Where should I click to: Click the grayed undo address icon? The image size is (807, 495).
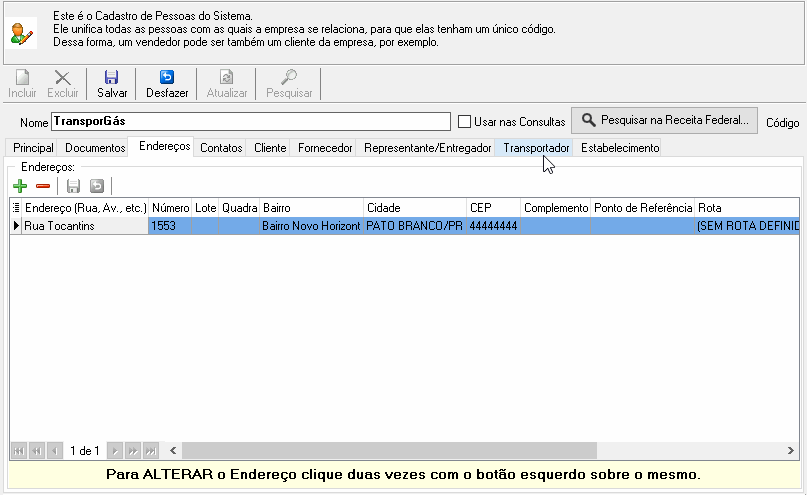pos(97,186)
